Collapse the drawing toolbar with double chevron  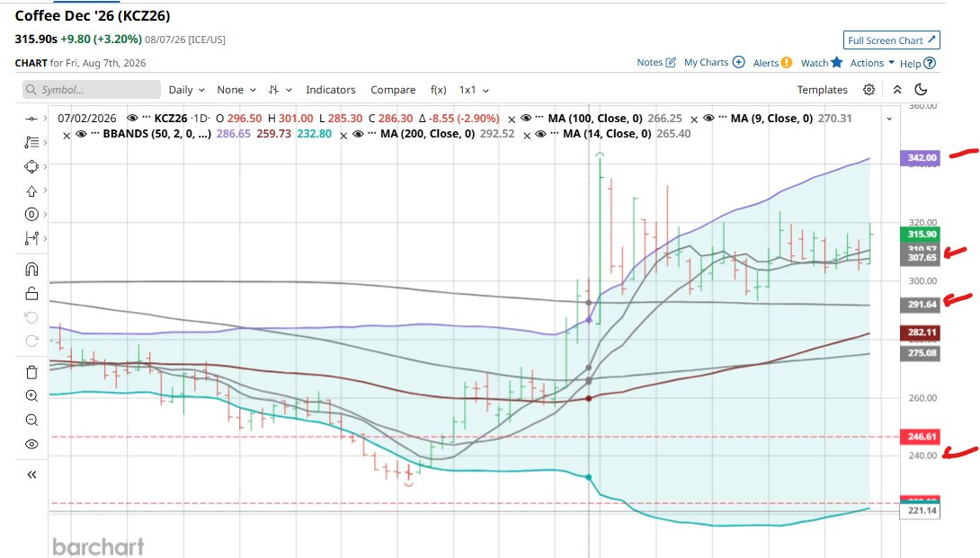31,475
